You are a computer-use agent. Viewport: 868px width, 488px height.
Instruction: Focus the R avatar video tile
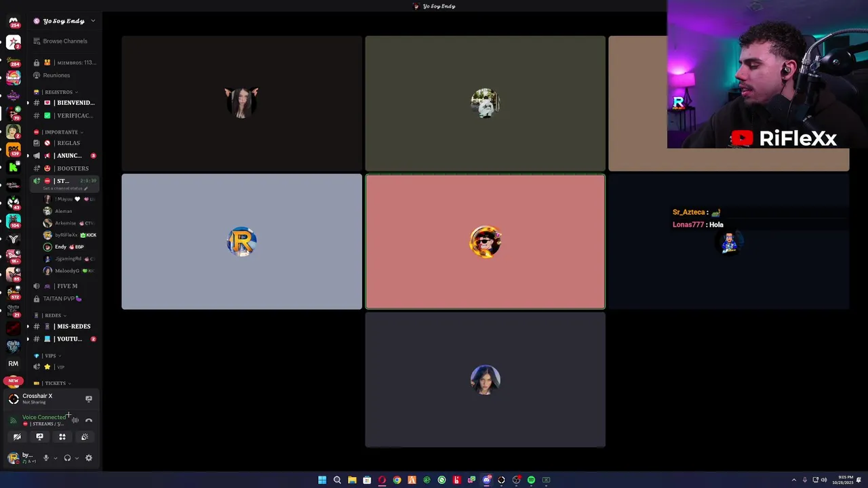[241, 242]
